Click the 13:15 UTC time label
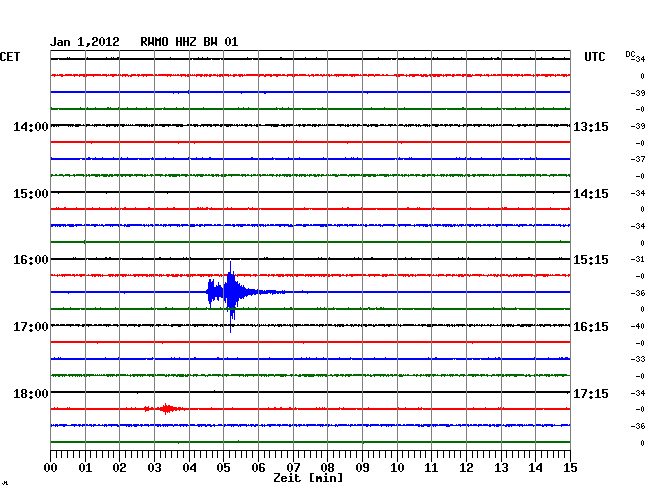This screenshot has height=494, width=650. [591, 126]
